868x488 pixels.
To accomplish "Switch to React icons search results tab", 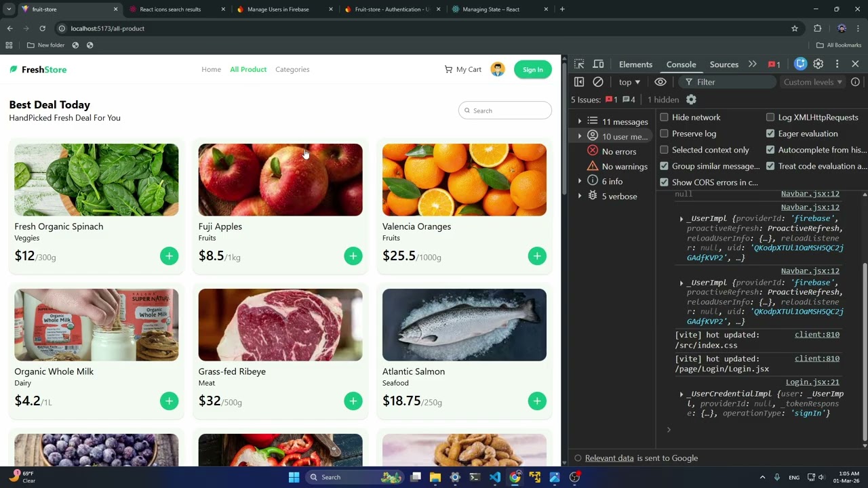I will pos(177,9).
